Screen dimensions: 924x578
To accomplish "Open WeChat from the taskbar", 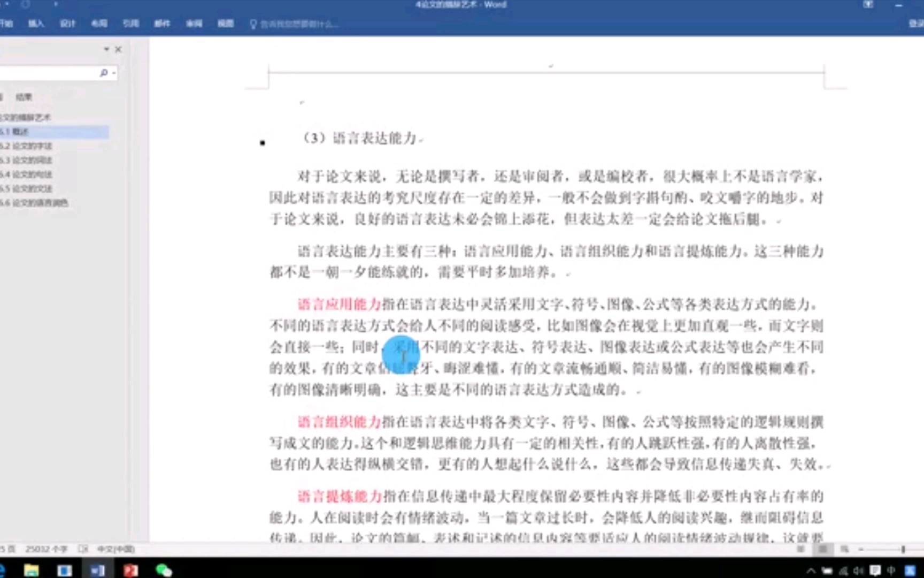I will 164,570.
